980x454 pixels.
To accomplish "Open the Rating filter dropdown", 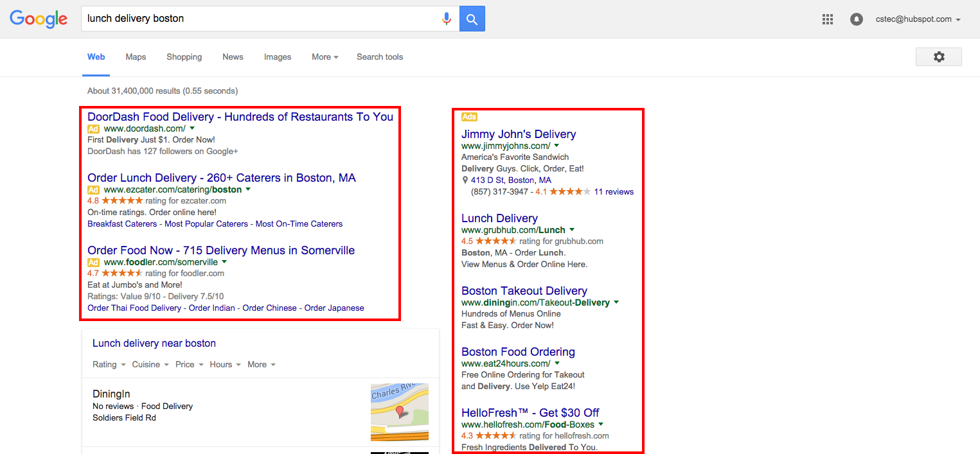I will (x=108, y=364).
